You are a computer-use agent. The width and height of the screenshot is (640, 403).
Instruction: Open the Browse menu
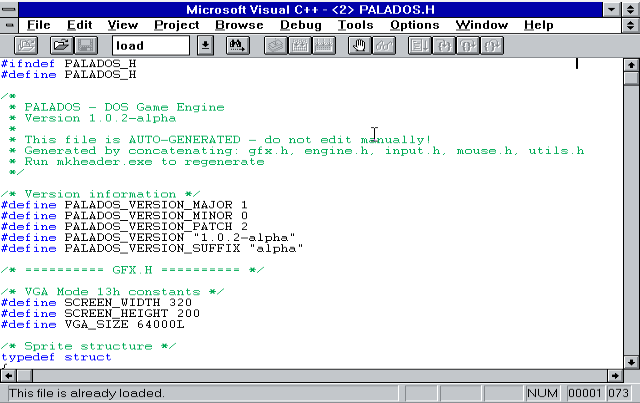[239, 25]
